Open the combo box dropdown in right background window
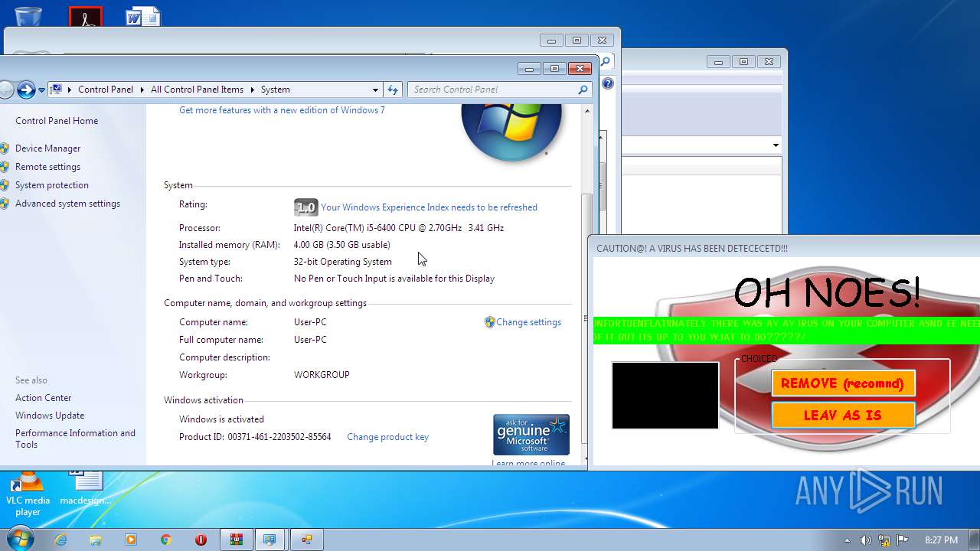The height and width of the screenshot is (551, 980). coord(776,145)
